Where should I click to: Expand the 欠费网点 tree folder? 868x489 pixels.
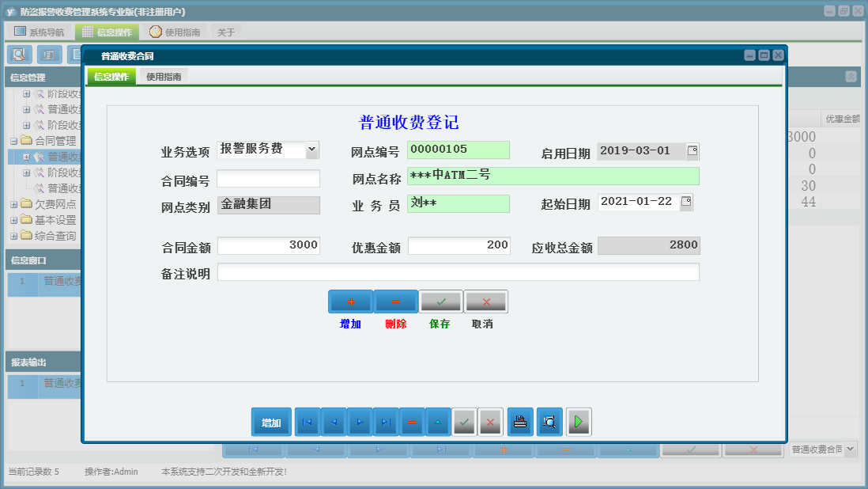coord(14,204)
